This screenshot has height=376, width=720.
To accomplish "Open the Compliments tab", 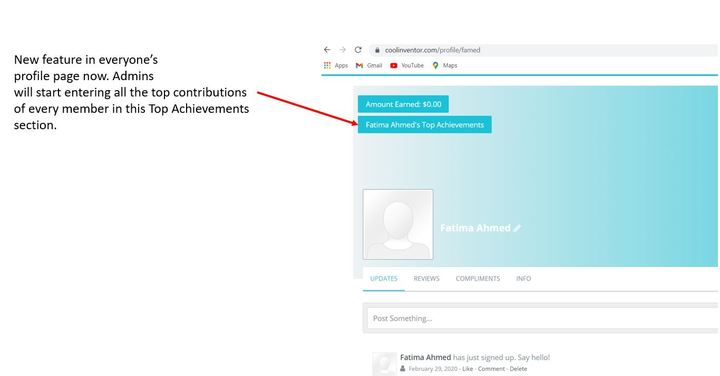I will [478, 278].
